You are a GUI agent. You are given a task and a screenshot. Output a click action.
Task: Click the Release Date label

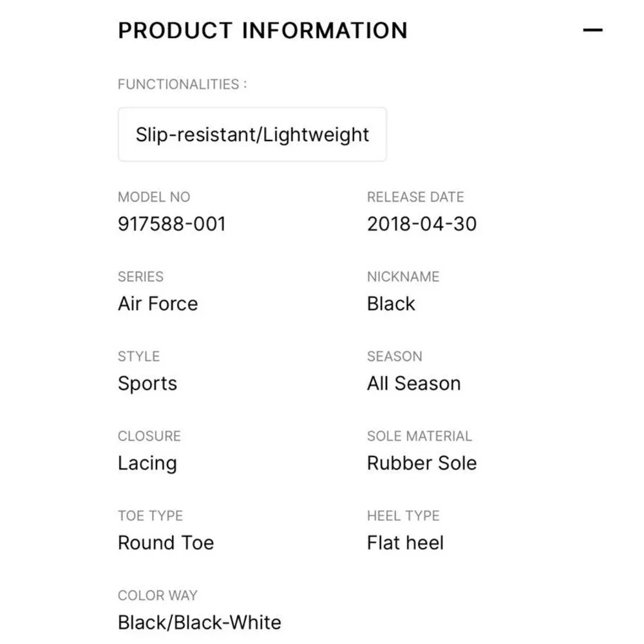(415, 197)
